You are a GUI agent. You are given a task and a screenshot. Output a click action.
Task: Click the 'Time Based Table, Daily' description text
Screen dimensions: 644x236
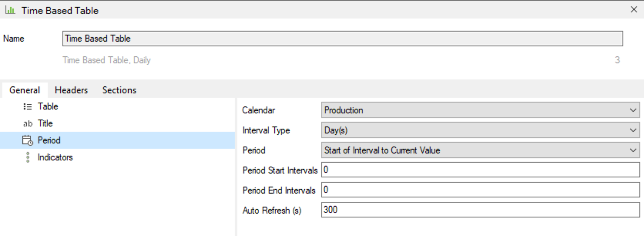[107, 60]
